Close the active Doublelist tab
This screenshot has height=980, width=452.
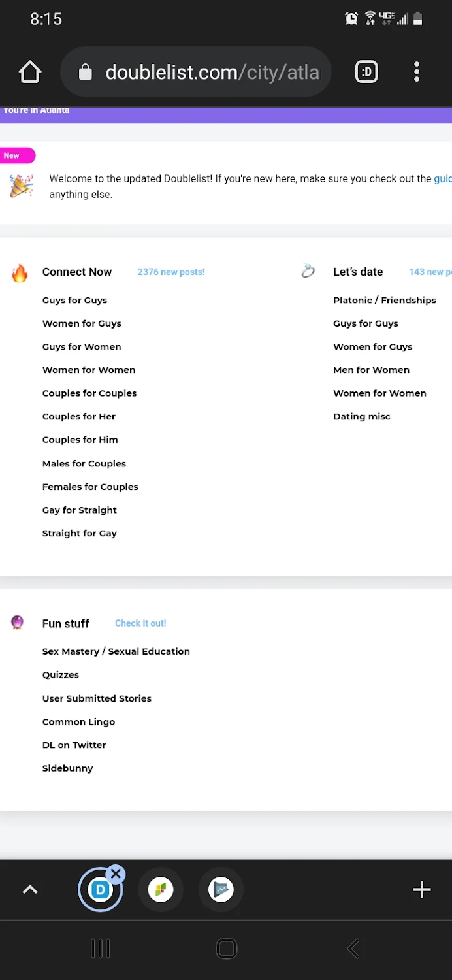(x=116, y=874)
